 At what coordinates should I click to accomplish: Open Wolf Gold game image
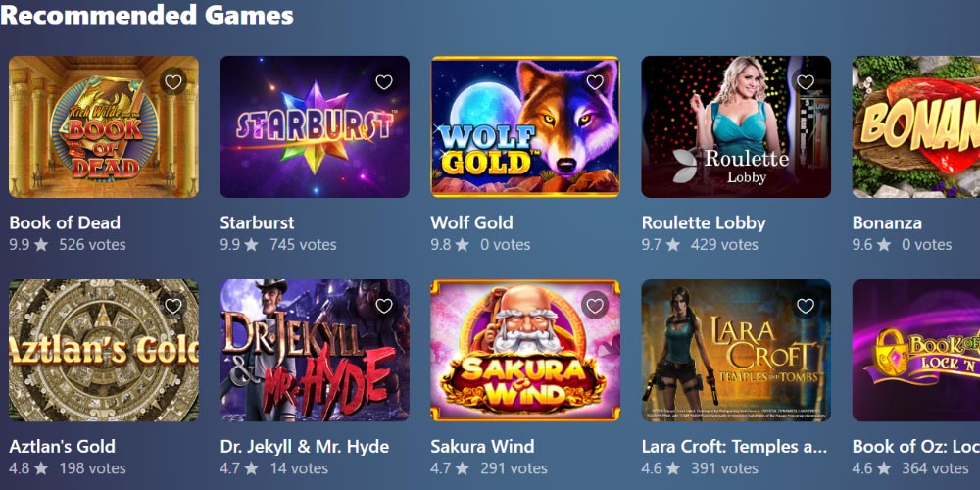coord(525,126)
